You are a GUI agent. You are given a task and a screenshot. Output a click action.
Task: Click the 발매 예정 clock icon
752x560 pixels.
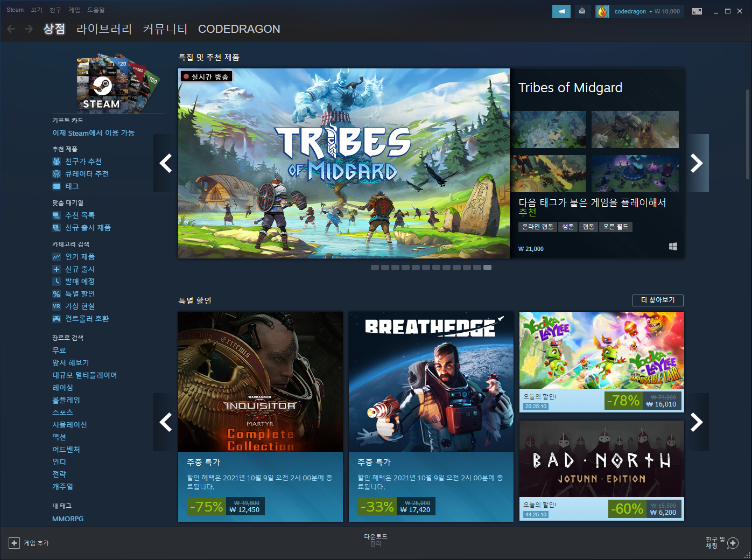(57, 282)
